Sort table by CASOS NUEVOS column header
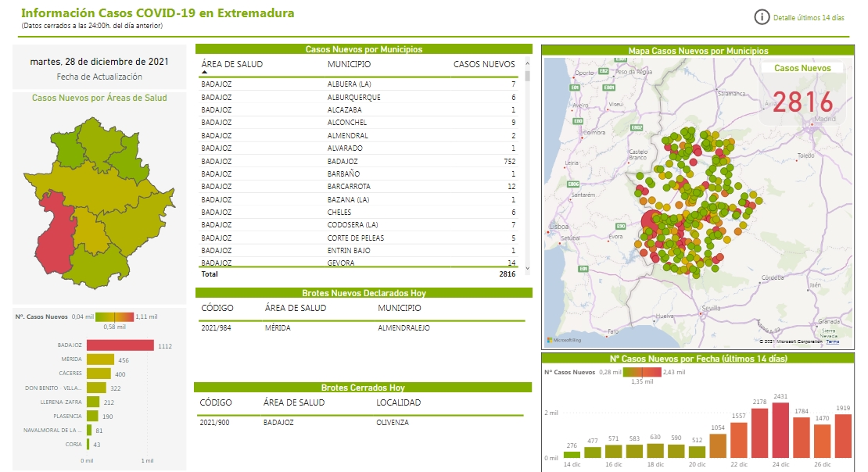This screenshot has height=472, width=868. click(484, 64)
